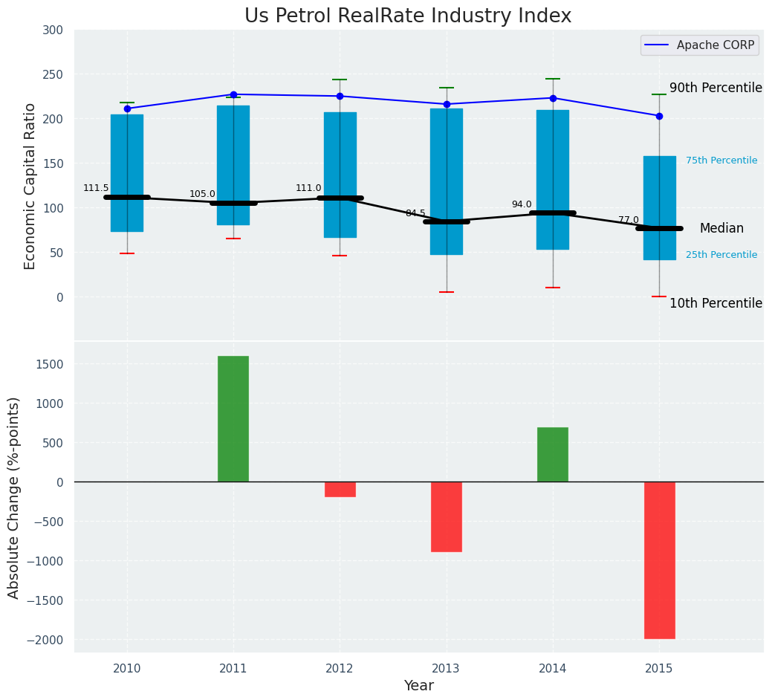Screen dimensions: 772x700
Task: Click the 90th Percentile annotation label
Action: [716, 88]
